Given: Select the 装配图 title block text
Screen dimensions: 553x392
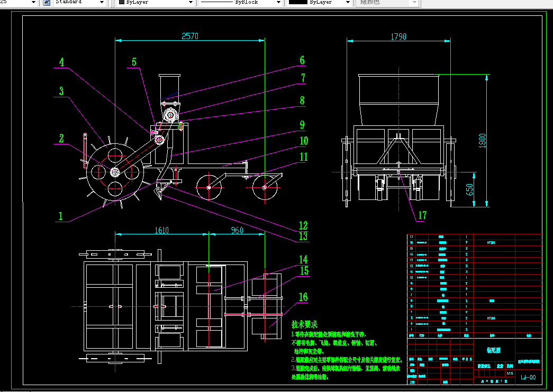Looking at the screenshot, I should [x=494, y=350].
